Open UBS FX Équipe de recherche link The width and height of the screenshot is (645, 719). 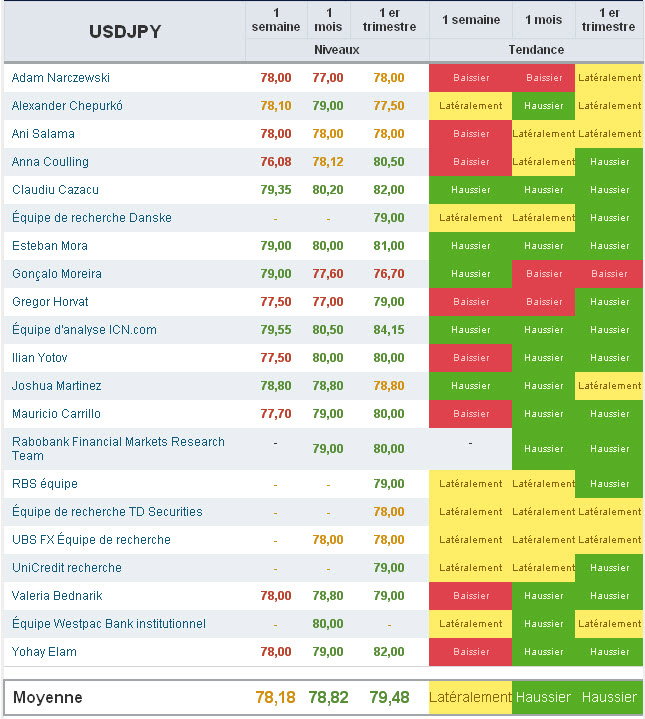click(x=91, y=539)
